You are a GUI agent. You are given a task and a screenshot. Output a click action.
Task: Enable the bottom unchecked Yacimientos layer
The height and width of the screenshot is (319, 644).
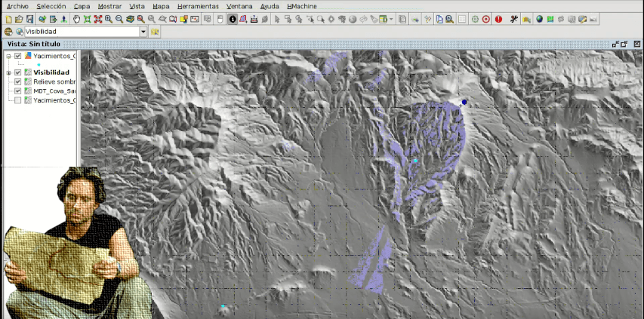[x=18, y=100]
